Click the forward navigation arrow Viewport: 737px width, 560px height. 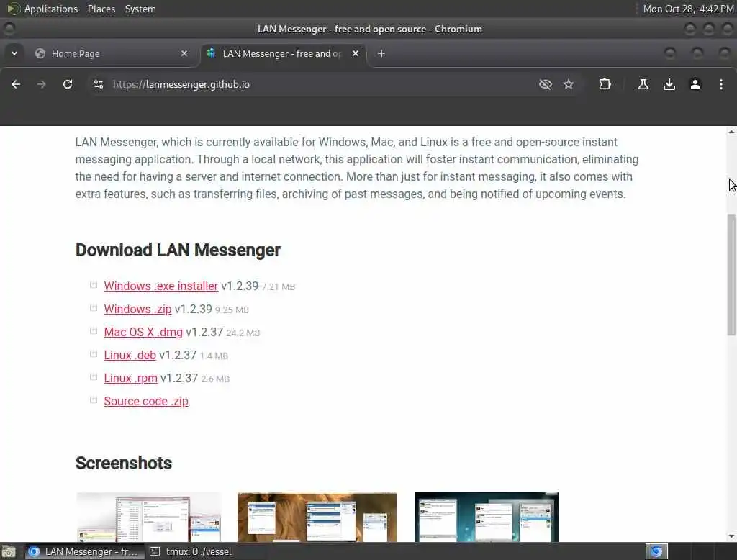(x=41, y=84)
